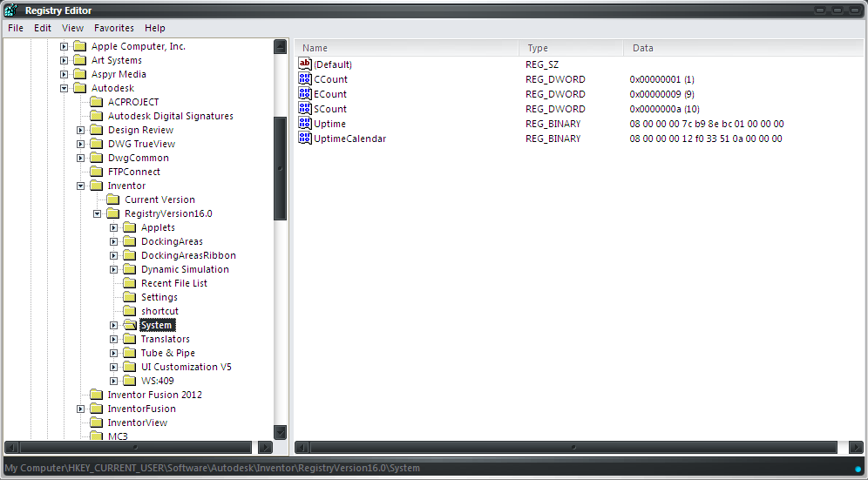Image resolution: width=868 pixels, height=480 pixels.
Task: Sort by the Name column header
Action: (x=407, y=48)
